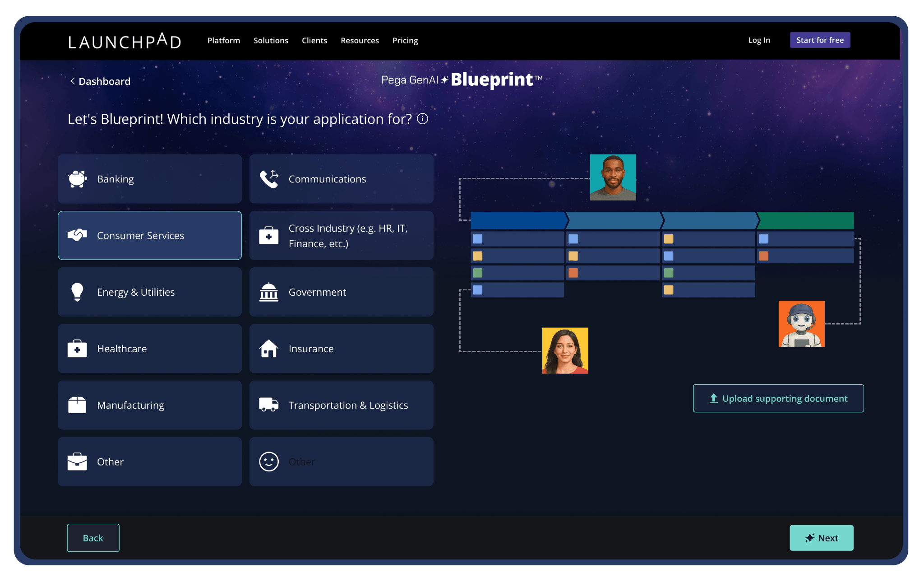924x578 pixels.
Task: Go to the Pricing page
Action: pyautogui.click(x=405, y=41)
